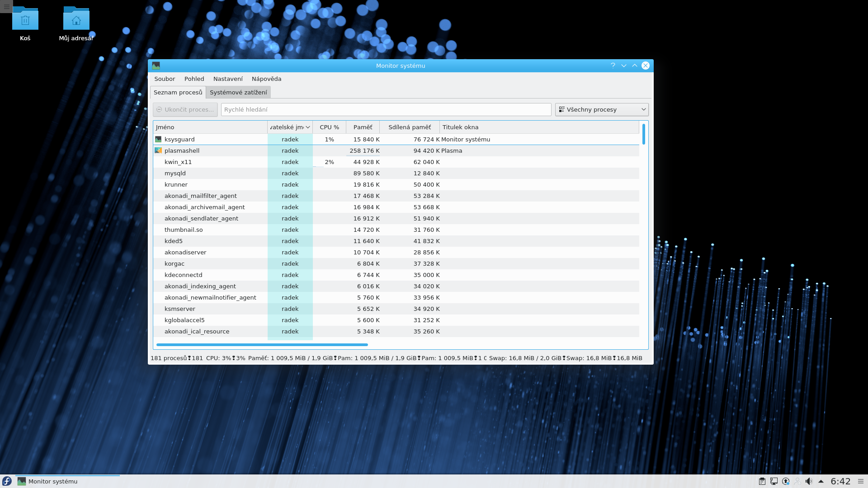The image size is (868, 488).
Task: Open the Pohled menu
Action: click(x=194, y=79)
